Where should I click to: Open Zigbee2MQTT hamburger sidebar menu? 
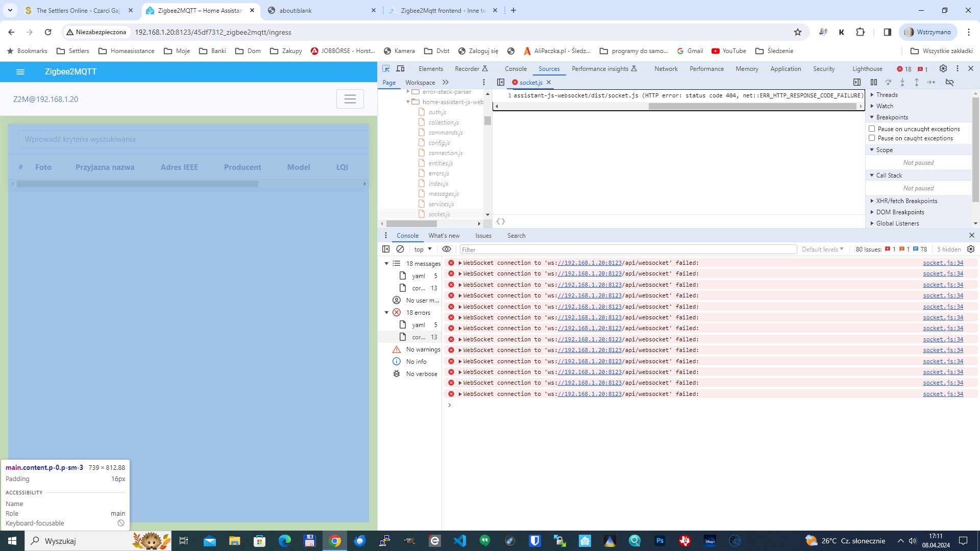(x=20, y=72)
